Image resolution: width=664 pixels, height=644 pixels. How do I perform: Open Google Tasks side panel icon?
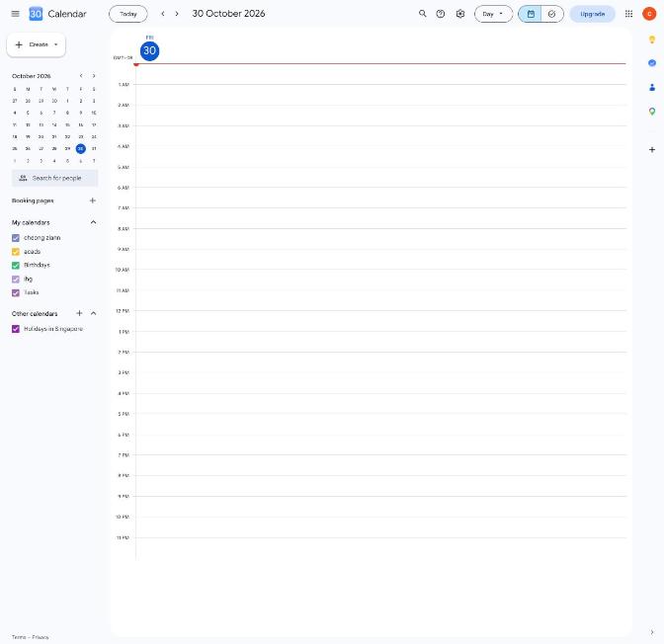pos(652,63)
